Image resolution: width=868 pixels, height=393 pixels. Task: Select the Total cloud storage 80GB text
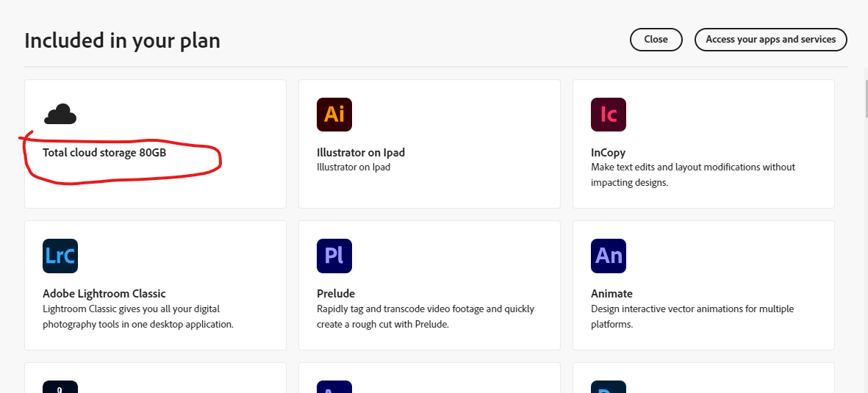pos(110,153)
